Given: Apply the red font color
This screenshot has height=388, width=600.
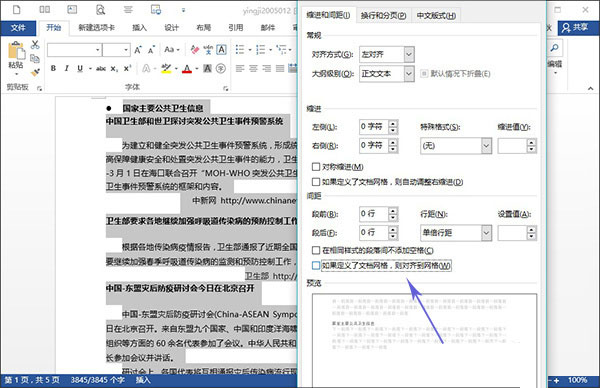Looking at the screenshot, I should coord(187,69).
